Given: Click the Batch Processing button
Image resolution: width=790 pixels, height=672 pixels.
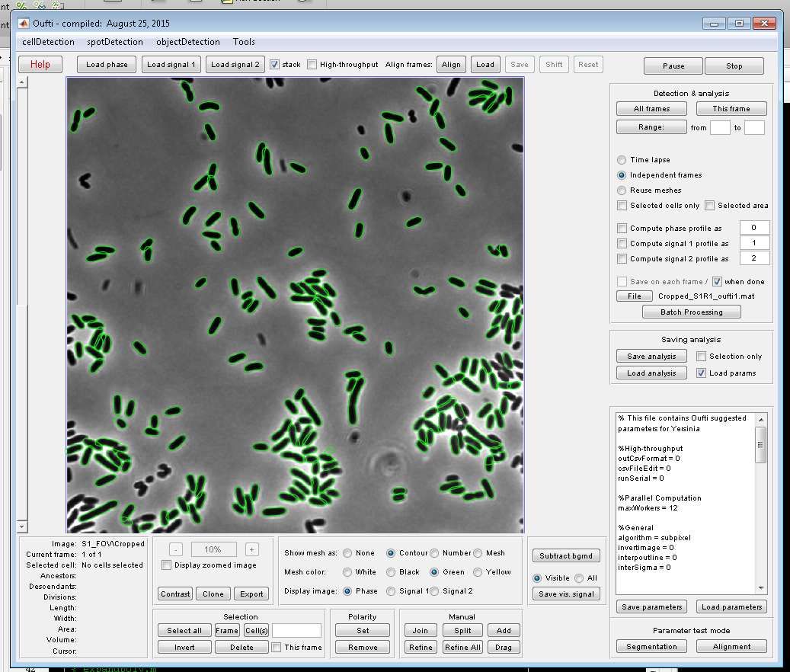Looking at the screenshot, I should tap(691, 312).
